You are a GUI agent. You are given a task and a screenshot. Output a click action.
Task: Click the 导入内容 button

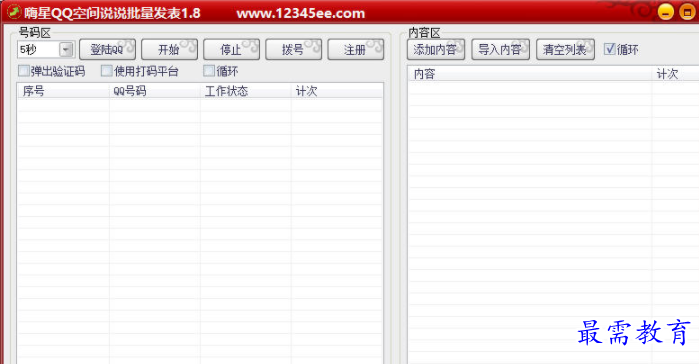point(500,49)
